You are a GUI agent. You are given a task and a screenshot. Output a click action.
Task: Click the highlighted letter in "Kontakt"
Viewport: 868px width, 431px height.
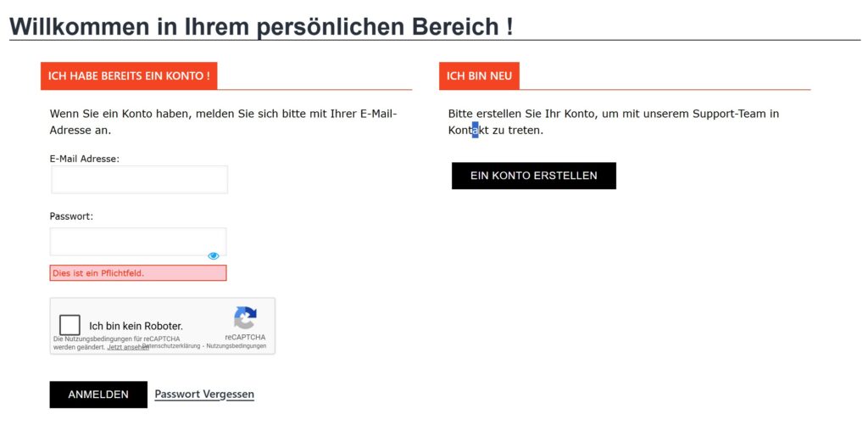tap(476, 131)
